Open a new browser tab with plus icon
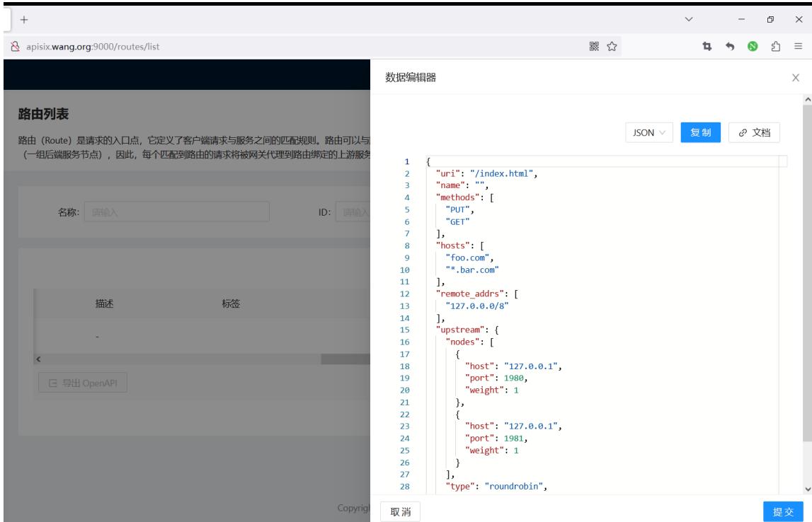Image resolution: width=812 pixels, height=522 pixels. click(24, 20)
